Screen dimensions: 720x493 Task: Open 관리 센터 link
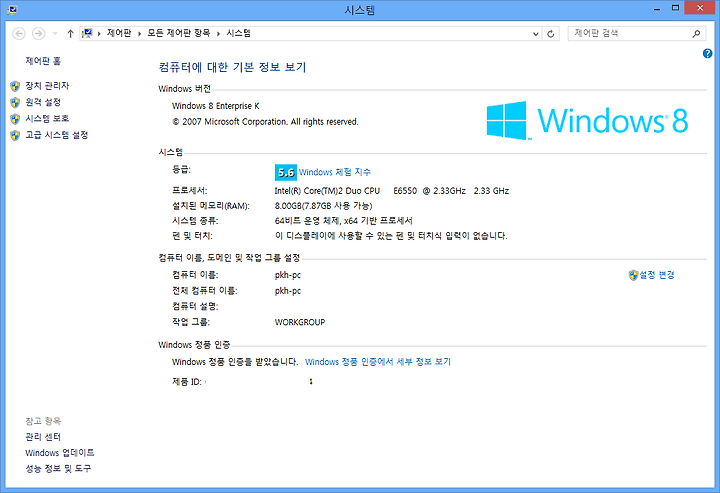[43, 437]
